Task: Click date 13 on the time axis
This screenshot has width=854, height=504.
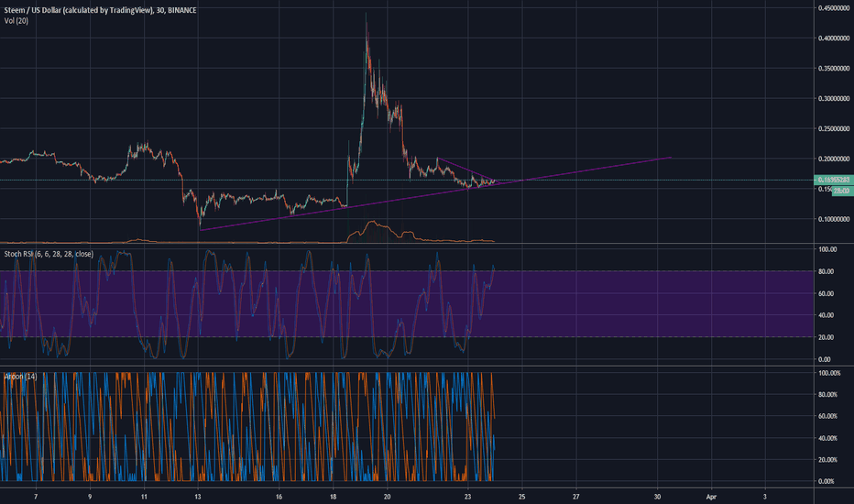Action: 198,497
